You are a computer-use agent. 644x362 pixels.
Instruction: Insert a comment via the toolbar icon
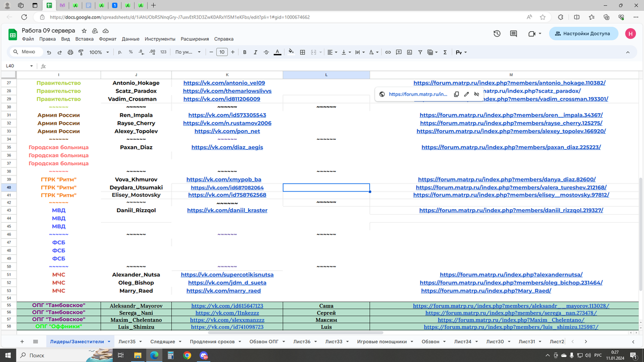[399, 52]
